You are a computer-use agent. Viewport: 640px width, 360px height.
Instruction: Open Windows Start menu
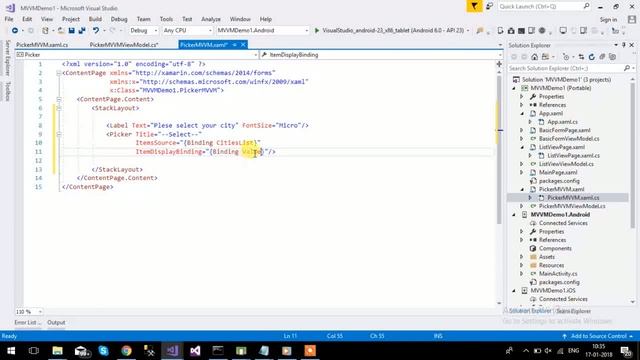point(11,351)
